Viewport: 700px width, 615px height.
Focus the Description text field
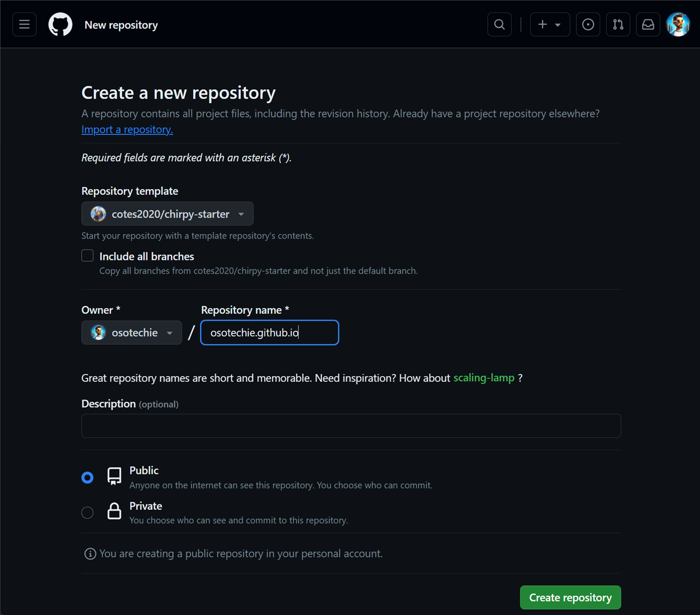pos(351,426)
